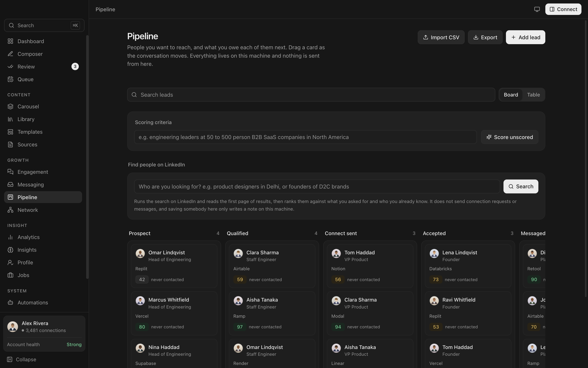Viewport: 588px width, 368px height.
Task: Click the Connect sent column header
Action: tap(341, 233)
